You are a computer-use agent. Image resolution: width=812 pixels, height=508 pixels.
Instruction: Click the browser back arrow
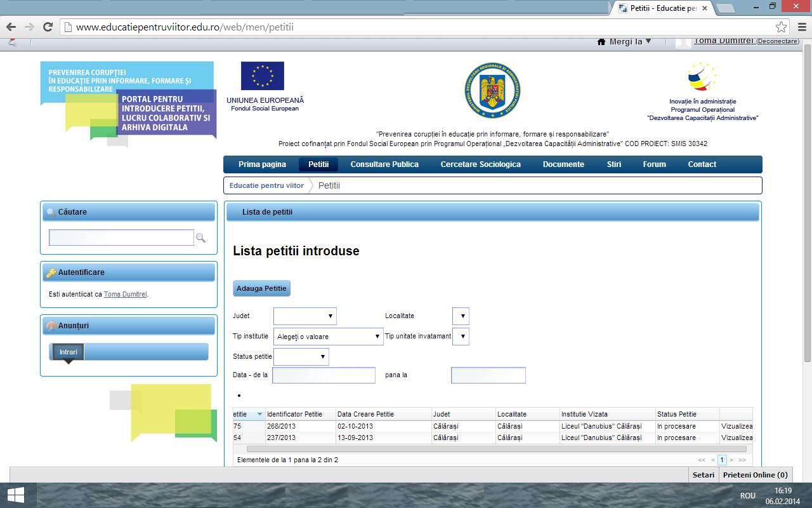click(11, 27)
